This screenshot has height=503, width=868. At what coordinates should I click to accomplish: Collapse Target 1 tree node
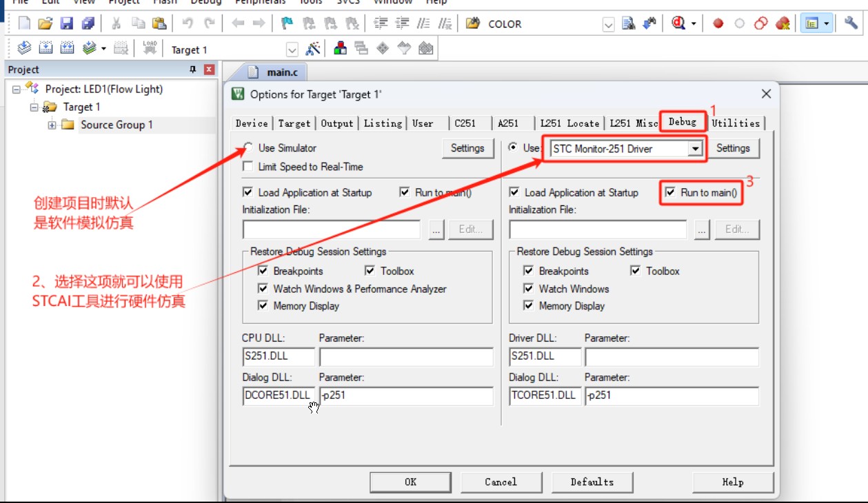(x=34, y=107)
